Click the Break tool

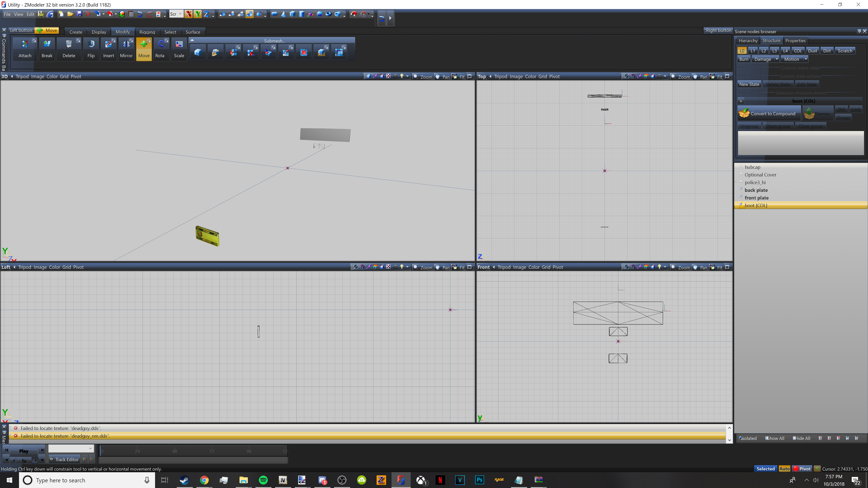click(x=47, y=49)
